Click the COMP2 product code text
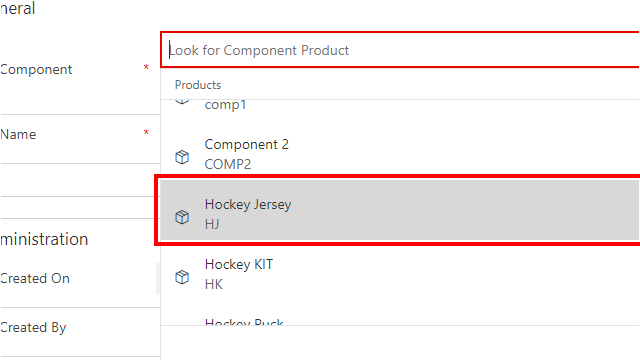The width and height of the screenshot is (640, 360). click(228, 164)
